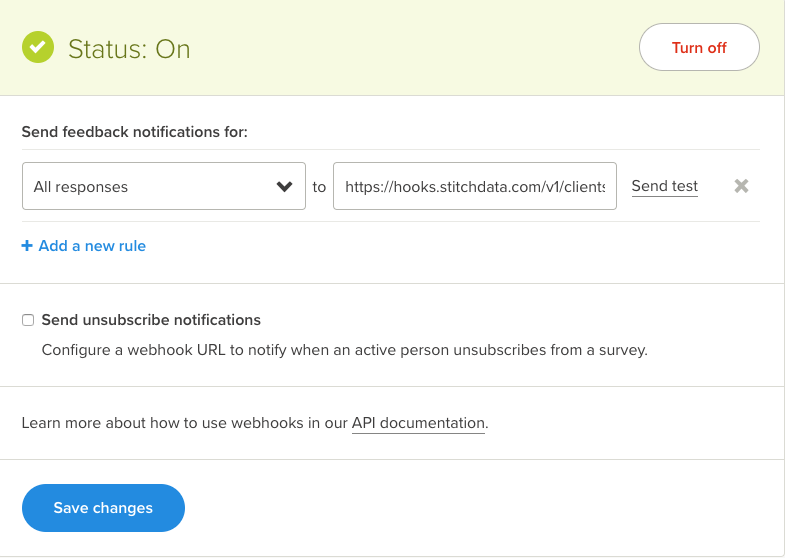Save changes to webhook settings
The image size is (785, 558).
point(103,508)
